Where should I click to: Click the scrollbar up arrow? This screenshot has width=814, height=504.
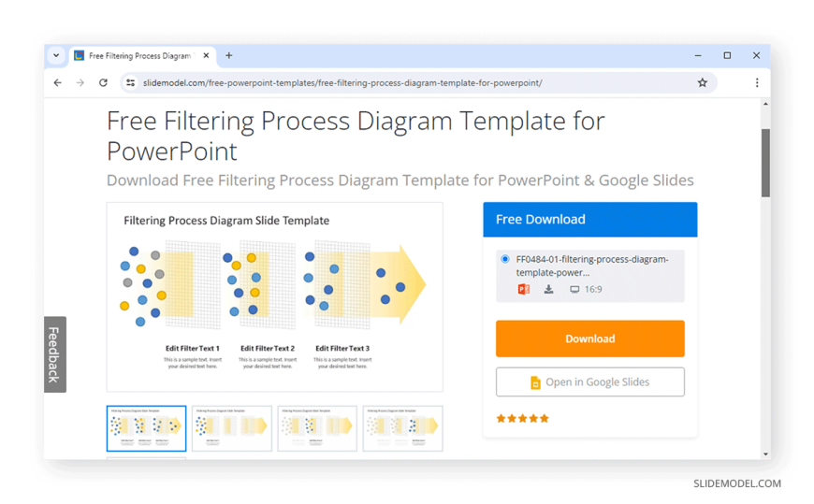point(765,104)
